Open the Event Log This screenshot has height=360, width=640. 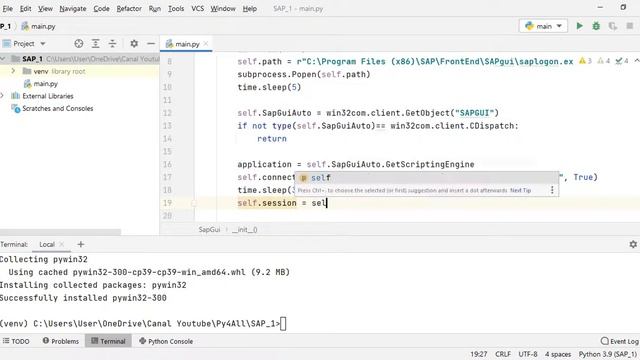click(x=620, y=341)
